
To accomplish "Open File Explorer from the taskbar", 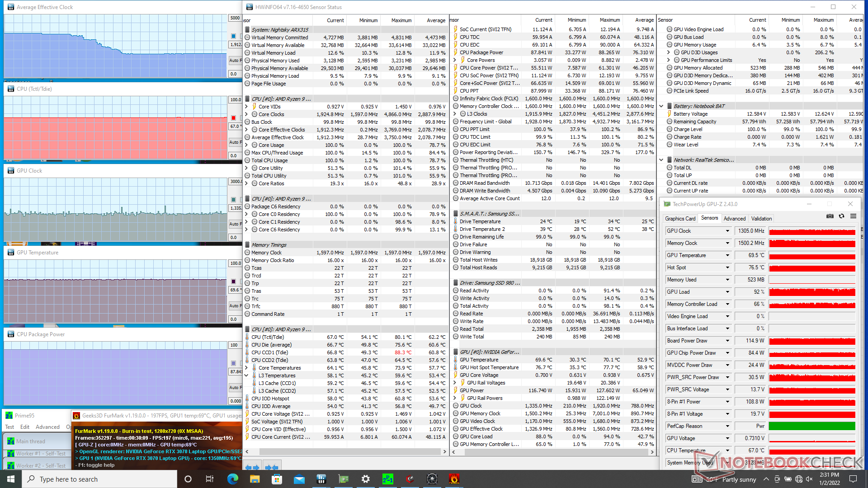I will coord(255,479).
